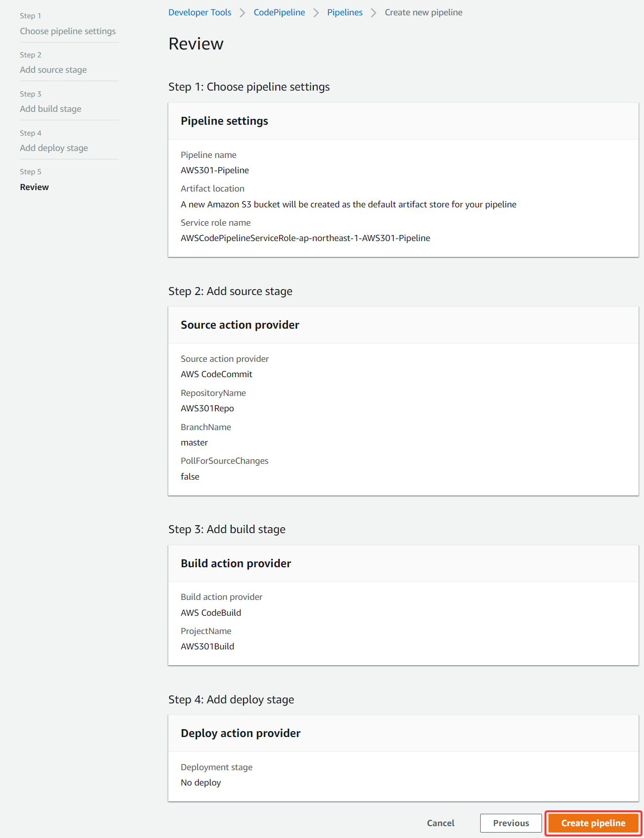Click the Source action provider panel header
This screenshot has height=838, width=644.
[x=403, y=325]
